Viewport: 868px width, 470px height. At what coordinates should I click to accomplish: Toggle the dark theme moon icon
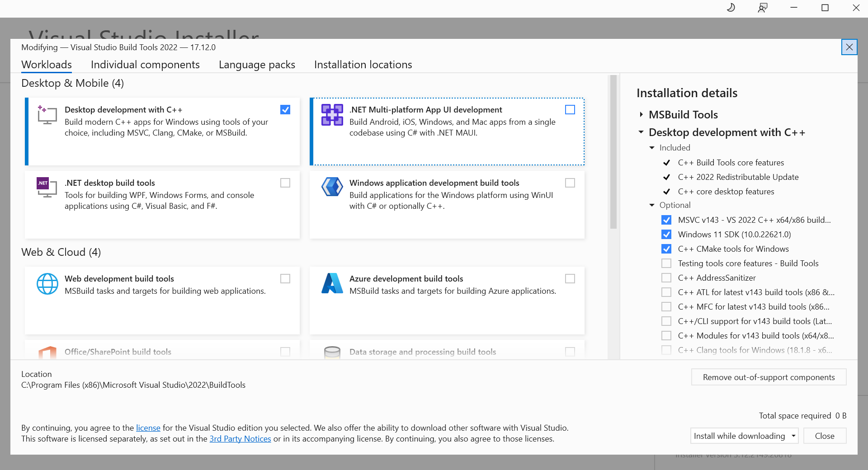[x=731, y=8]
